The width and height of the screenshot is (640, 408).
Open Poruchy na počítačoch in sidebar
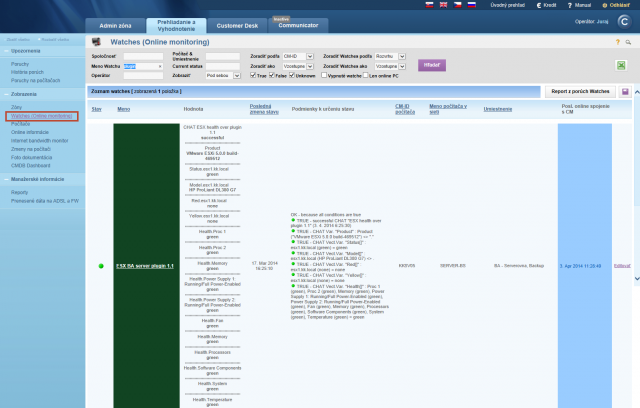36,80
